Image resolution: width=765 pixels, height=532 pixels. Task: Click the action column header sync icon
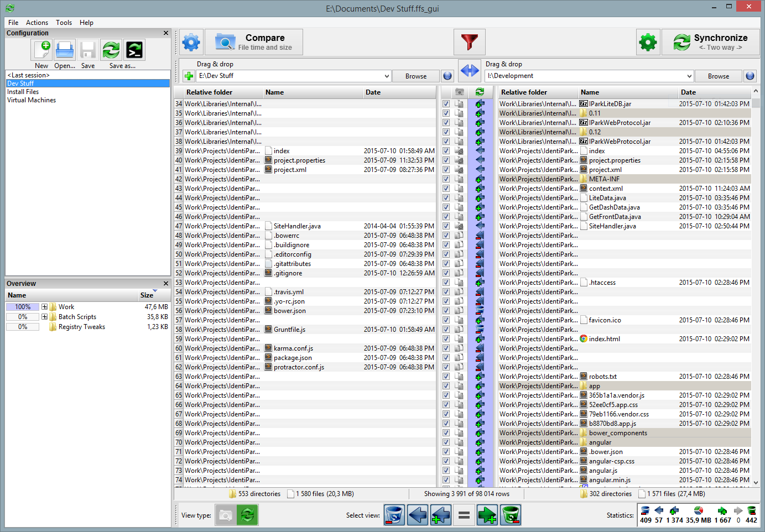480,92
